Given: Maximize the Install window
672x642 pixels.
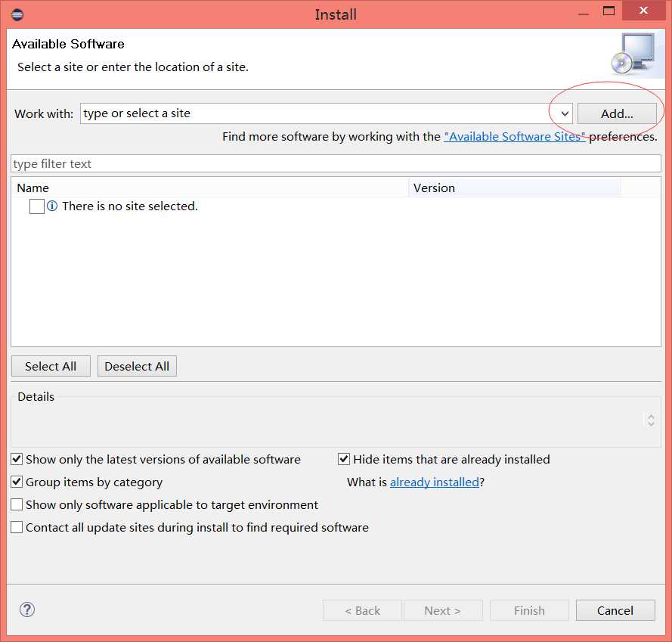Looking at the screenshot, I should [x=609, y=11].
